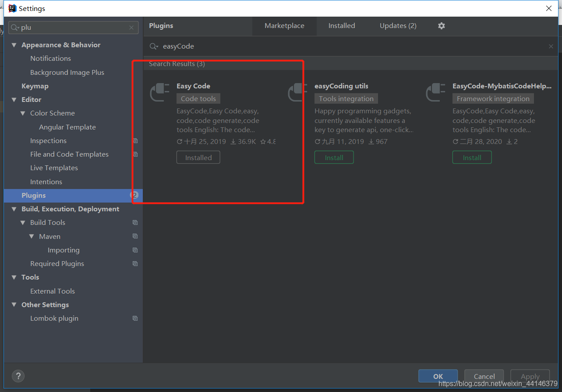The height and width of the screenshot is (392, 562).
Task: Collapse the Maven node
Action: (32, 236)
